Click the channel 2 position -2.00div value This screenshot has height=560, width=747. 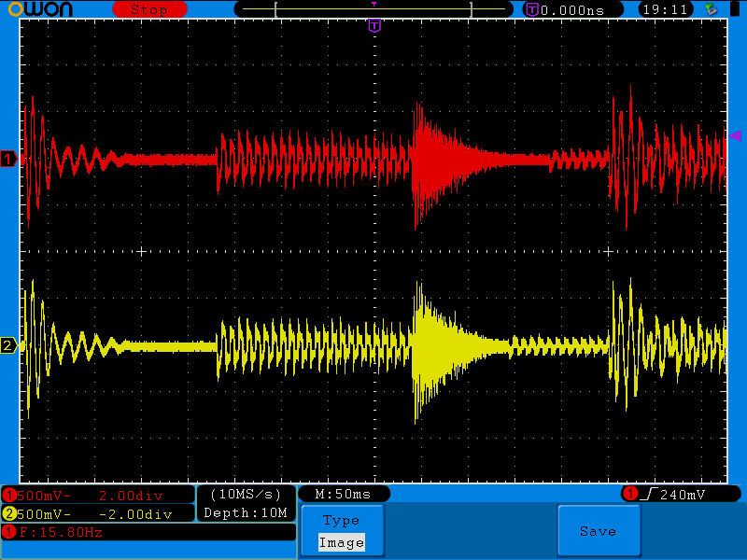(135, 514)
